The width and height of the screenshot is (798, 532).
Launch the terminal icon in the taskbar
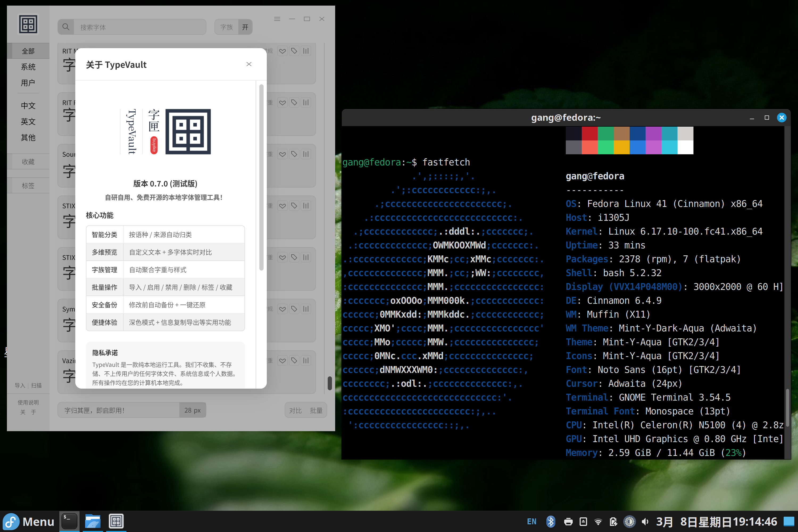click(69, 521)
